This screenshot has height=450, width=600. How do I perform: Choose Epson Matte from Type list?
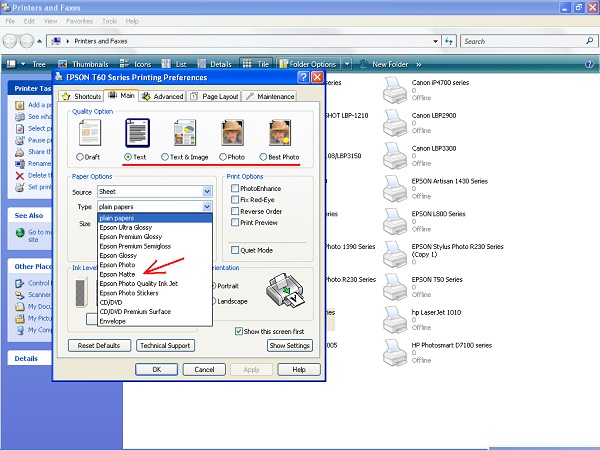point(155,274)
